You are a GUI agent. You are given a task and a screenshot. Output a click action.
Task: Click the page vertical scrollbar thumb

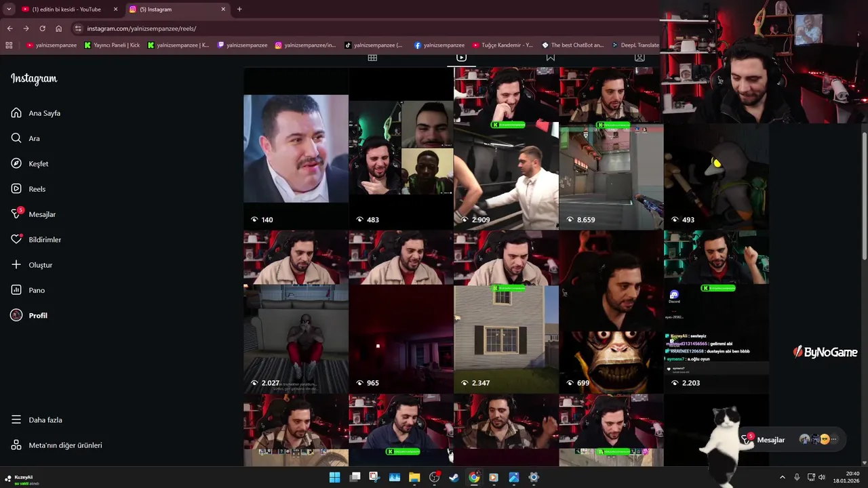[x=864, y=195]
